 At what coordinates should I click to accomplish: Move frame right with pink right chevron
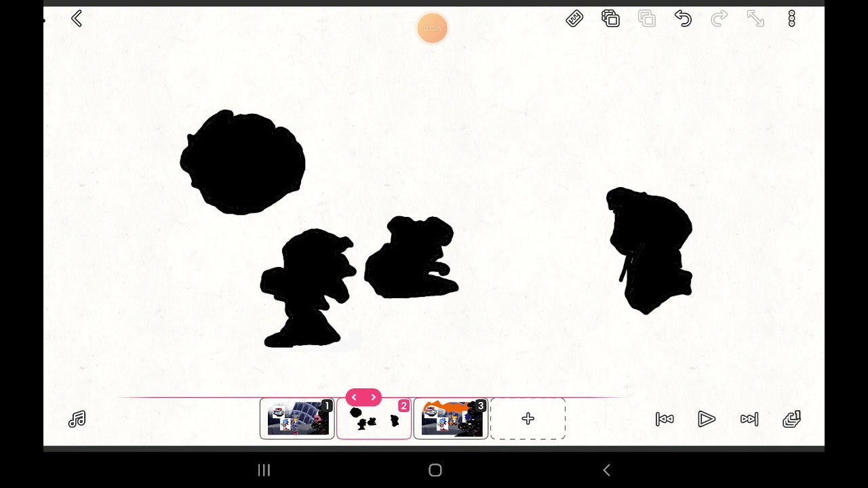point(373,397)
